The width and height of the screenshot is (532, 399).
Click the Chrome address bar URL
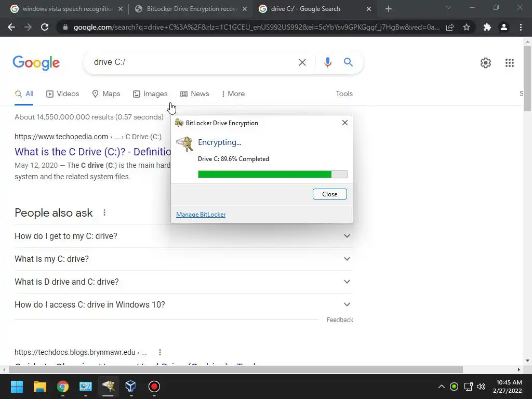[256, 27]
